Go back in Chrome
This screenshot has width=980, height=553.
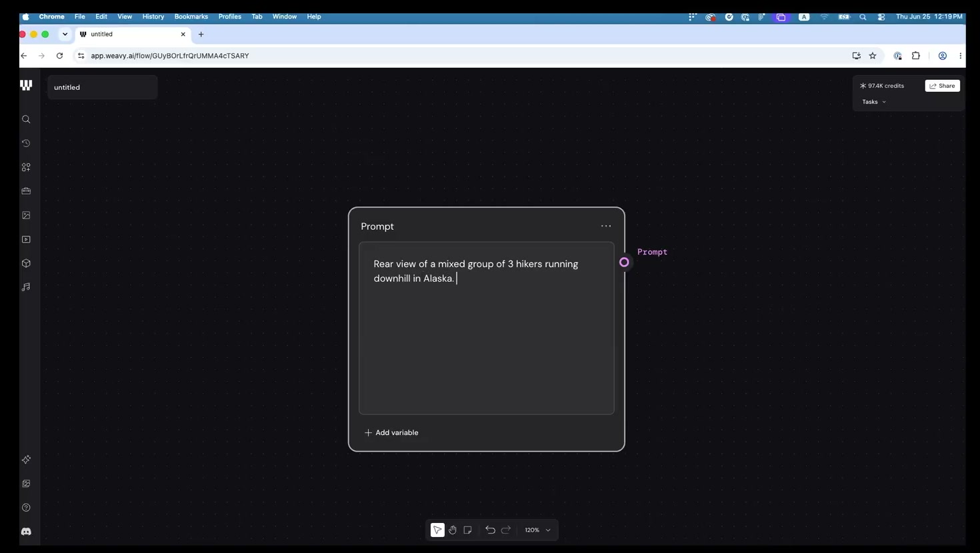point(24,56)
